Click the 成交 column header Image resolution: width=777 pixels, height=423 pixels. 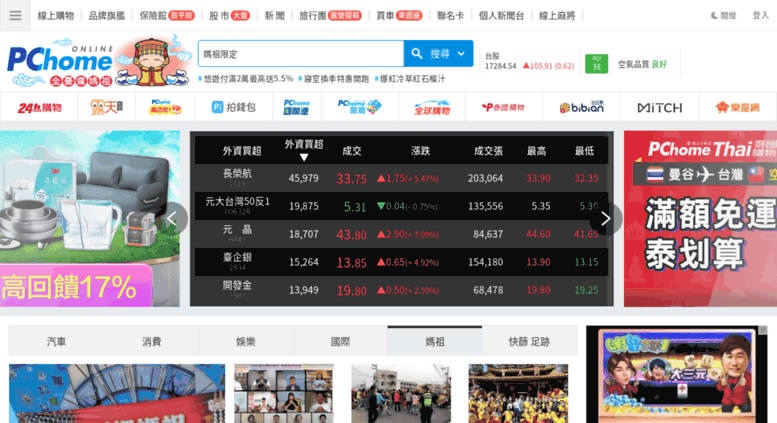tap(352, 151)
